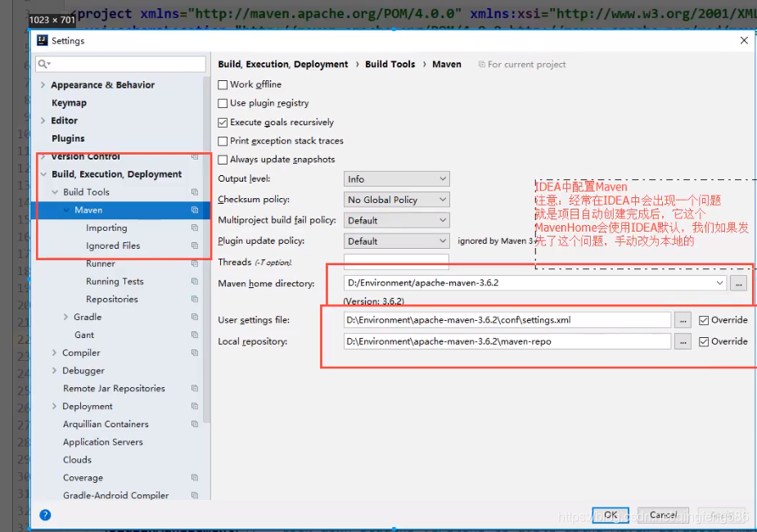Image resolution: width=757 pixels, height=532 pixels.
Task: Click the project-scope icon on the Importing row
Action: (195, 228)
